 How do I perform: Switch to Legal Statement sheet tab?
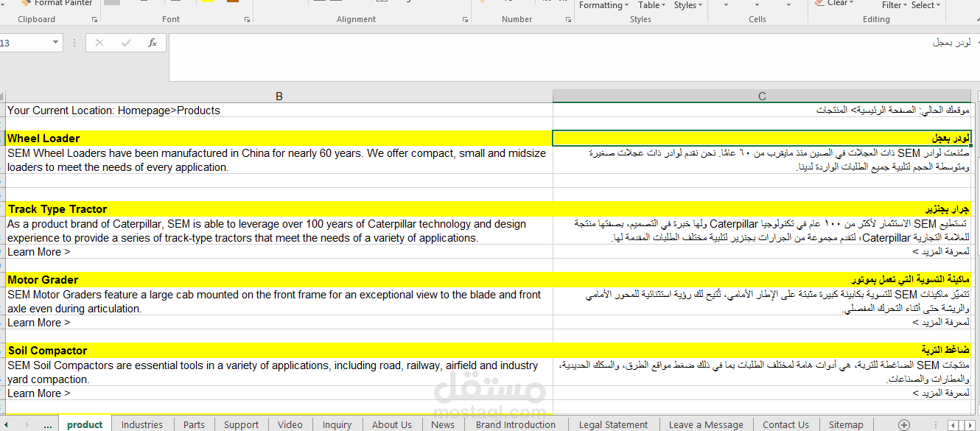[613, 424]
